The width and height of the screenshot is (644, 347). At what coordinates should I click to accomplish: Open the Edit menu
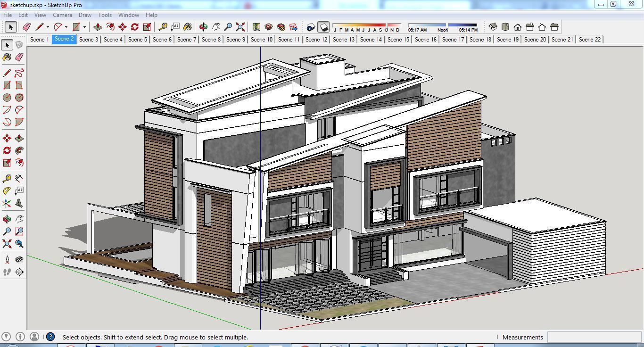click(x=23, y=15)
